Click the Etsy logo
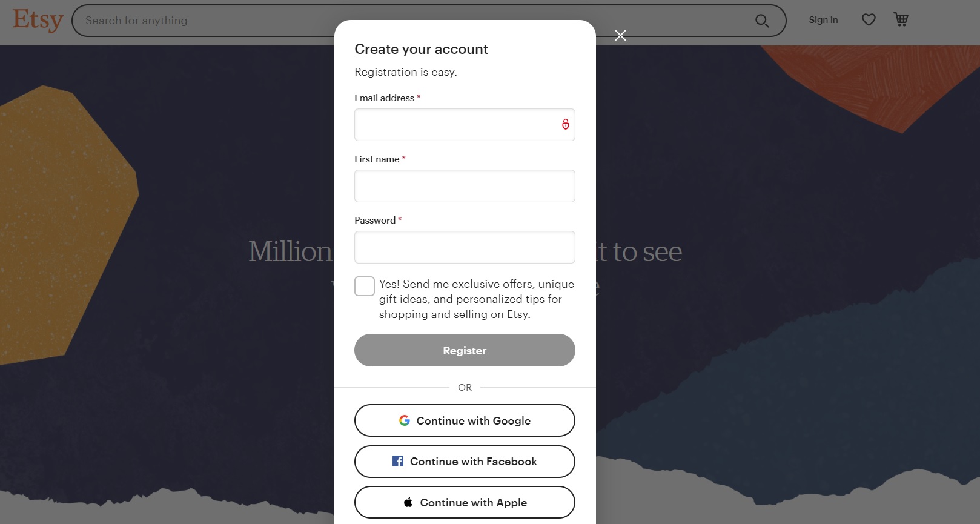 pyautogui.click(x=38, y=20)
